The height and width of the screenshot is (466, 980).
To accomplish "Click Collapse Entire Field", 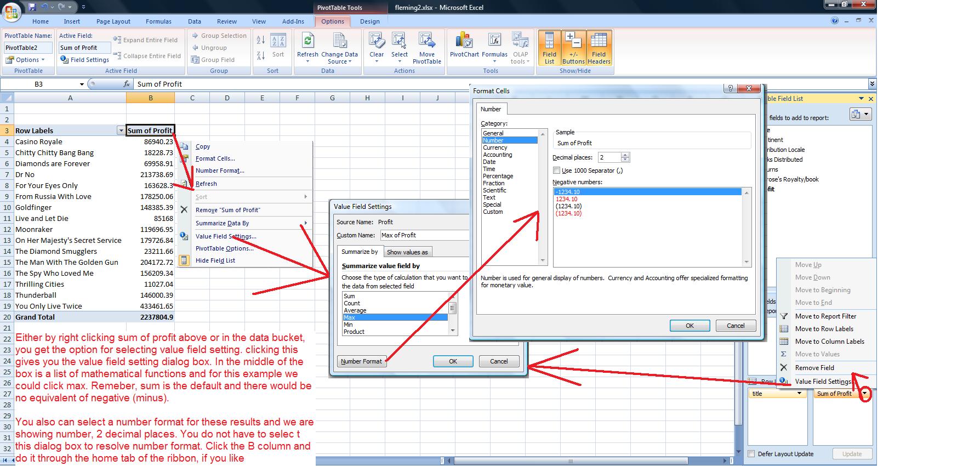I will [x=147, y=56].
